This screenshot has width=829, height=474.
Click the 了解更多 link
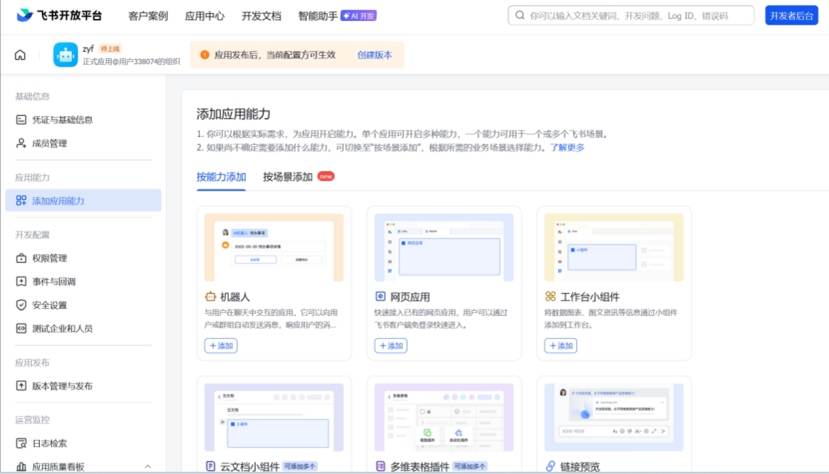[567, 147]
